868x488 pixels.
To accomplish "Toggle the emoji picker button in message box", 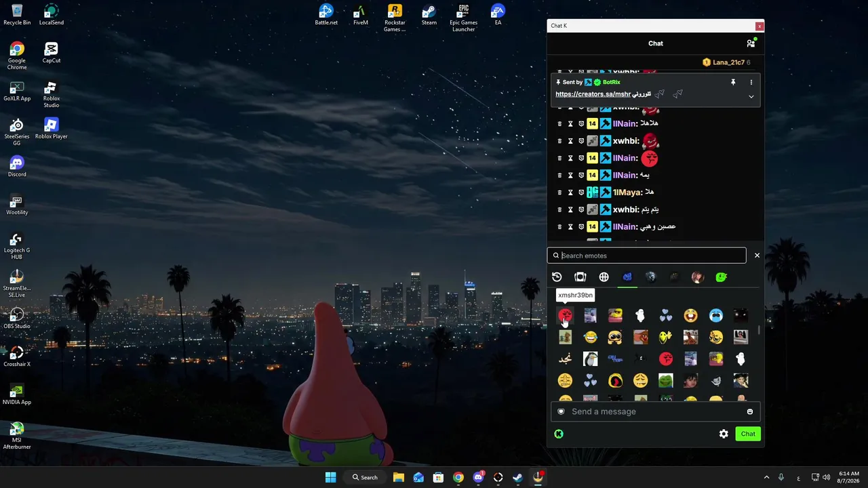I will [749, 411].
